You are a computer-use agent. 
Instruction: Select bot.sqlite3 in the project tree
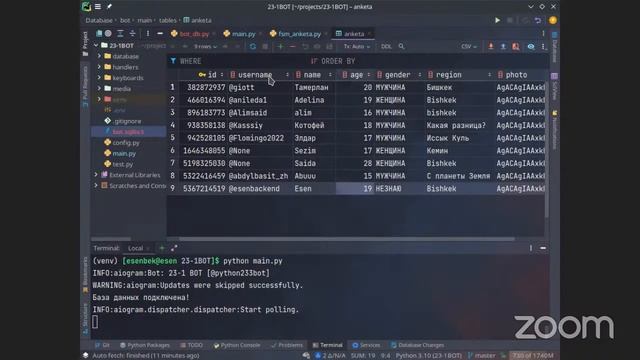pyautogui.click(x=128, y=132)
